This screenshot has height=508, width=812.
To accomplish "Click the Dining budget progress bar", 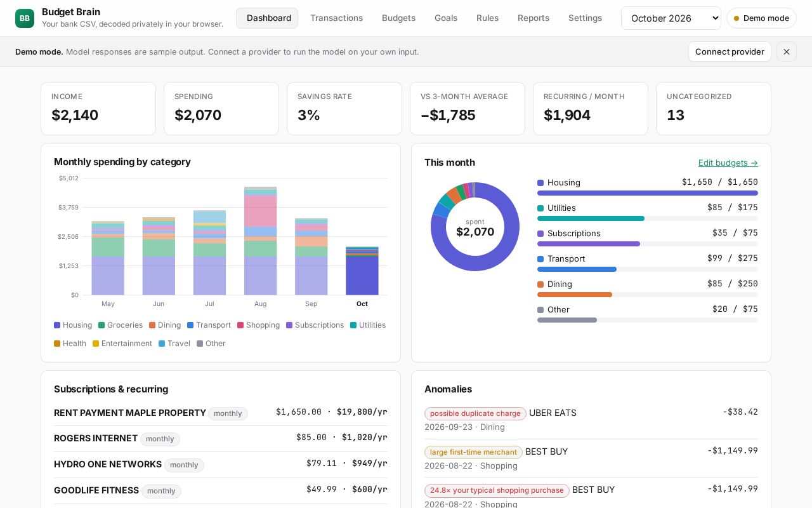I will click(x=648, y=295).
